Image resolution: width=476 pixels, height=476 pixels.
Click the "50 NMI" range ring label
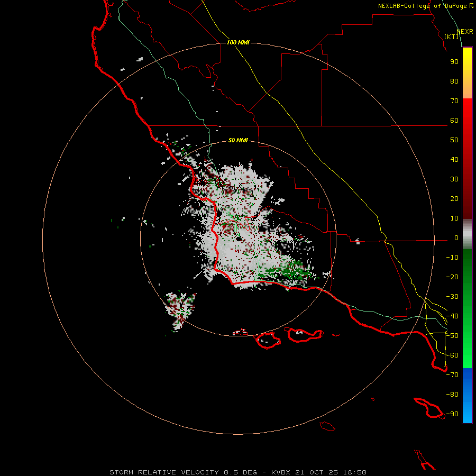pyautogui.click(x=238, y=140)
